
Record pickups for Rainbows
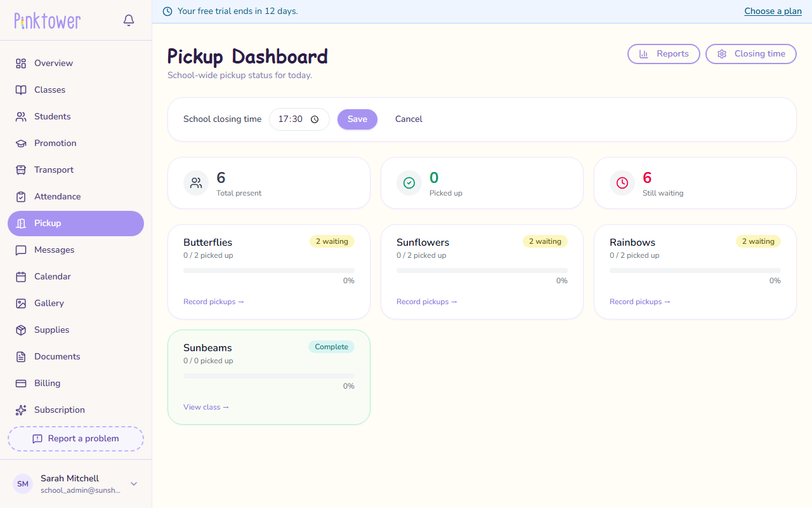640,302
